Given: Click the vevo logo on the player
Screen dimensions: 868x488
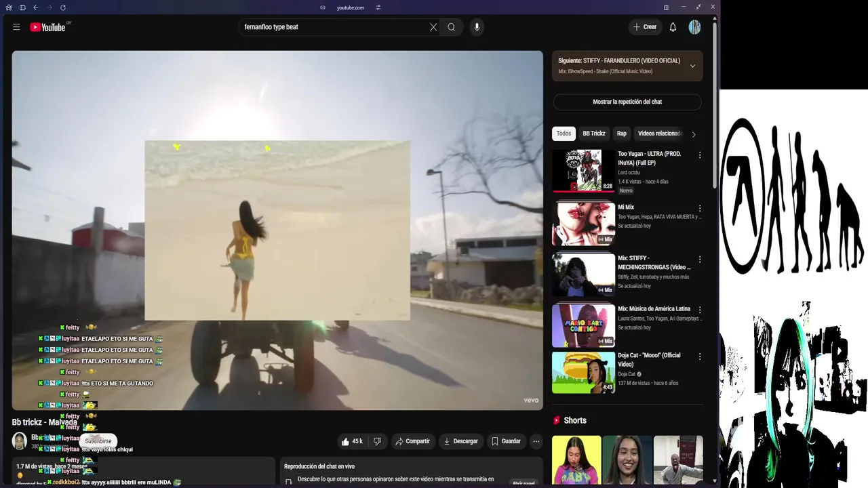Looking at the screenshot, I should click(531, 401).
